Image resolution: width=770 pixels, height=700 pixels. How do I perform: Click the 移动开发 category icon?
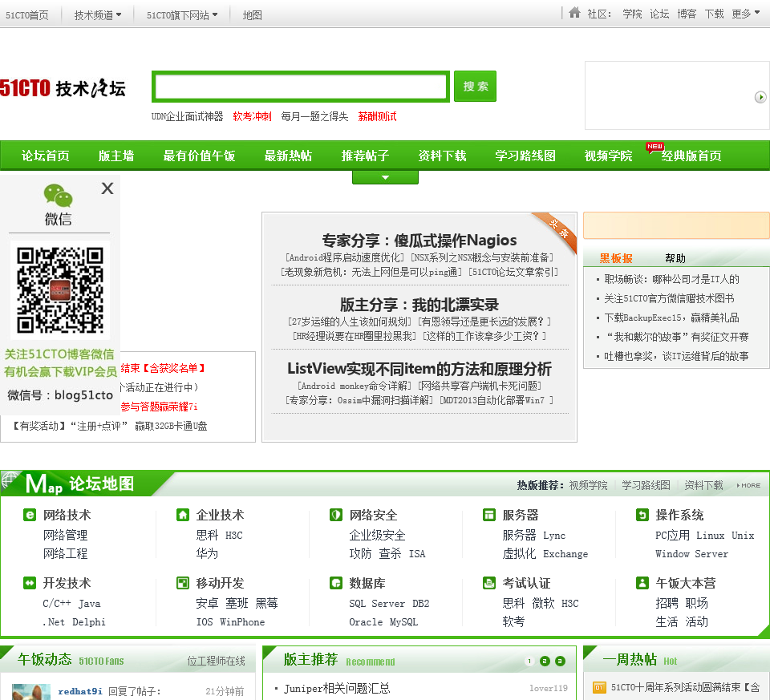pyautogui.click(x=183, y=583)
